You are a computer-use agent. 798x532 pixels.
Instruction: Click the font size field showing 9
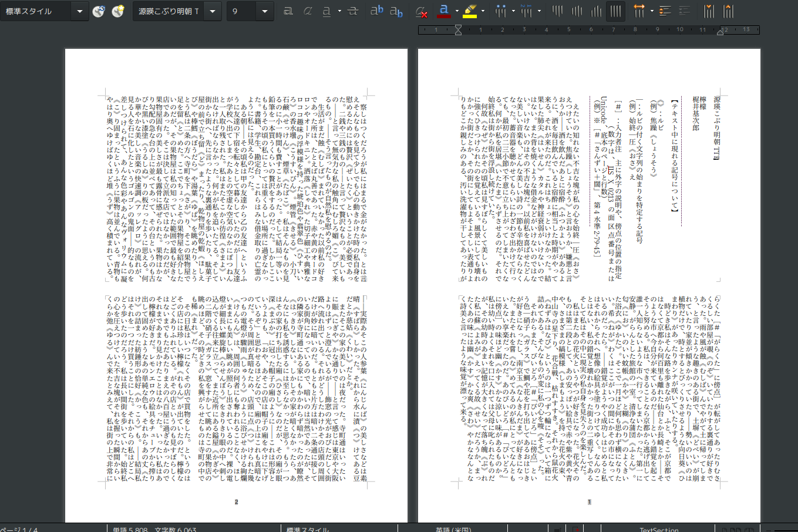pos(243,11)
